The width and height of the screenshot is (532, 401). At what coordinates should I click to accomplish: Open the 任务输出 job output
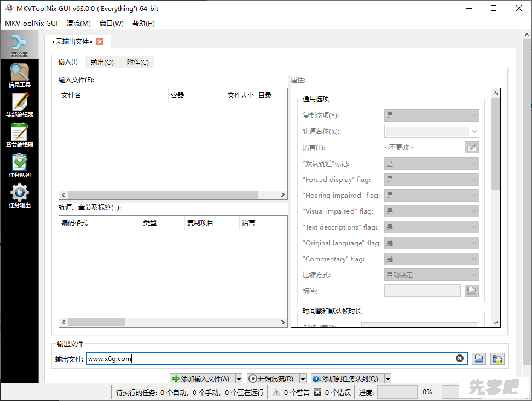[19, 196]
